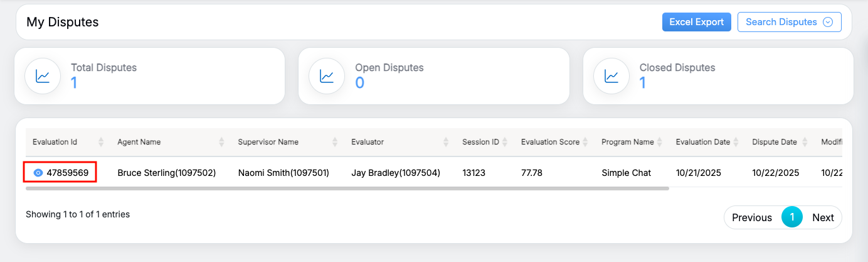Click the Open Disputes chart icon

tap(327, 76)
